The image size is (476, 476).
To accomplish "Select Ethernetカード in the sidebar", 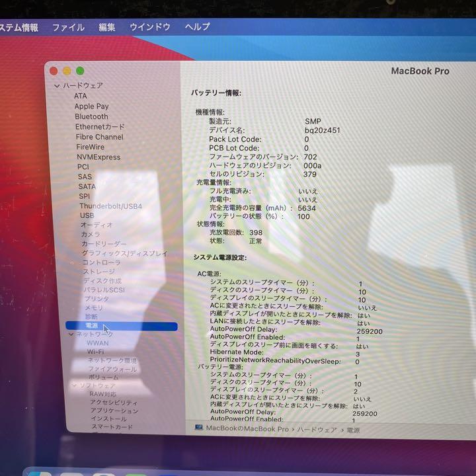I will (100, 126).
